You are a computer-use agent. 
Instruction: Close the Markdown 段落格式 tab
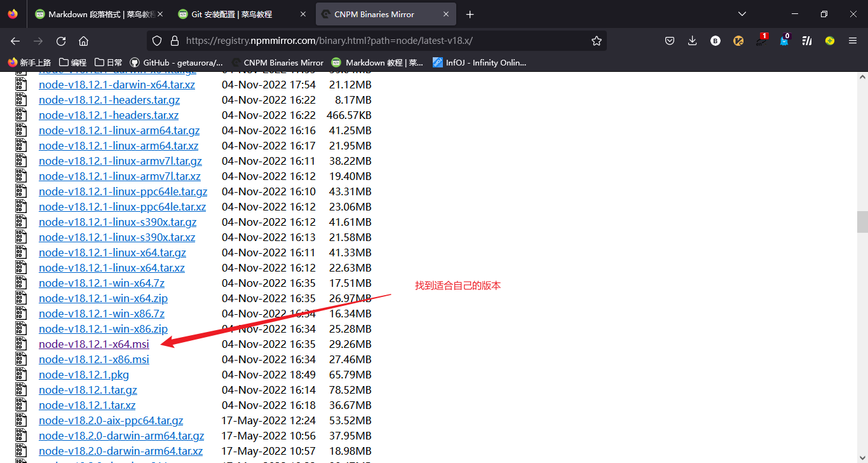pos(159,14)
